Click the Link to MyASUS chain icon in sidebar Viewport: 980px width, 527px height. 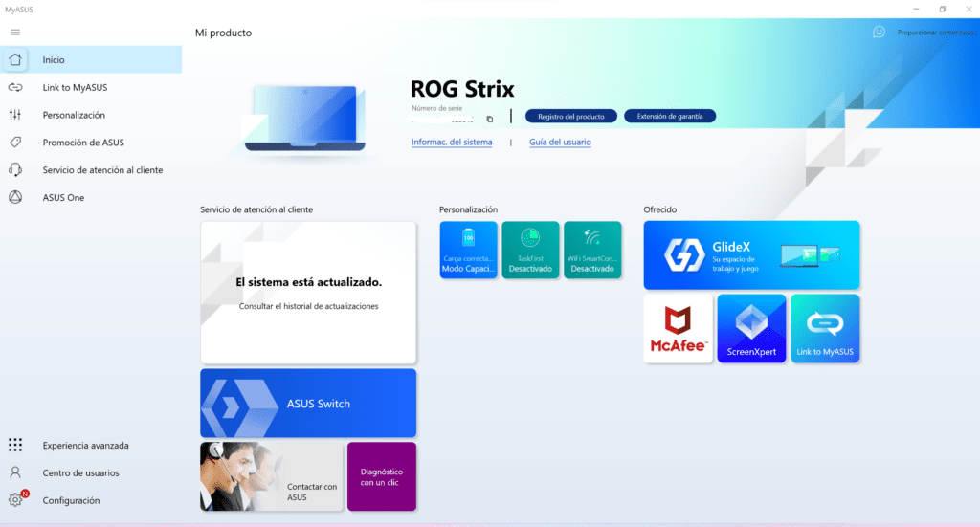click(15, 87)
